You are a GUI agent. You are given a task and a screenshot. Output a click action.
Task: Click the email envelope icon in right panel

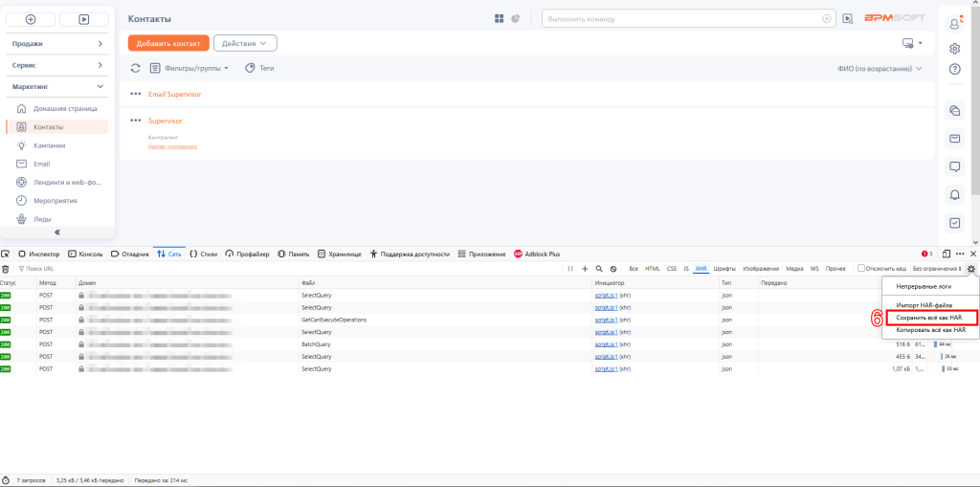[x=954, y=138]
